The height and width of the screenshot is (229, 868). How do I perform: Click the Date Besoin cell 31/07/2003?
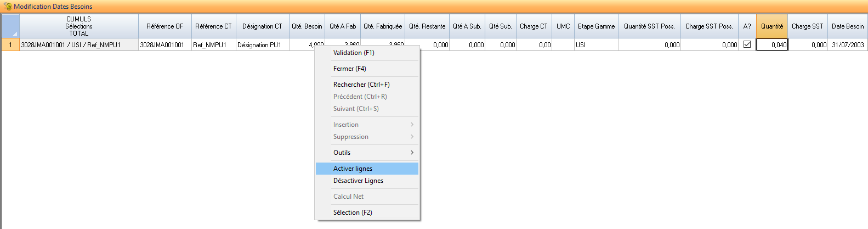click(847, 45)
